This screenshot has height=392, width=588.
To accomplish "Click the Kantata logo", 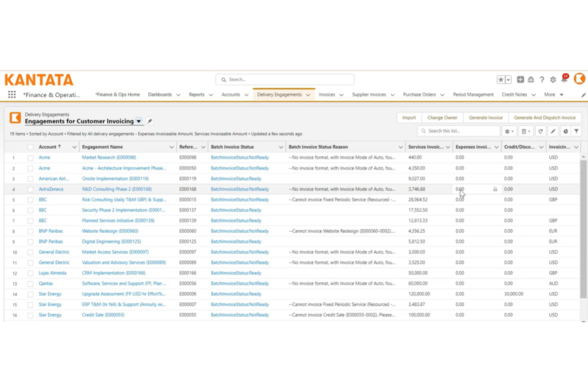I will pos(39,80).
